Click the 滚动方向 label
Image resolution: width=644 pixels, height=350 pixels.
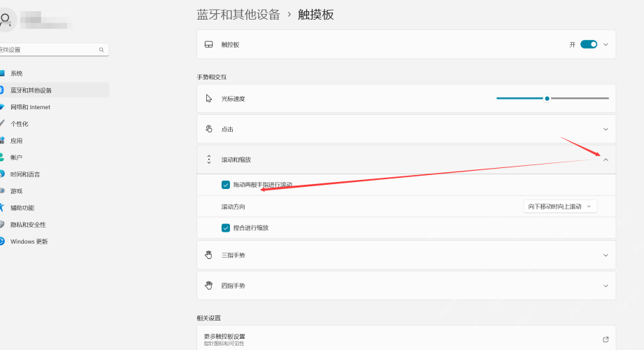pyautogui.click(x=233, y=206)
